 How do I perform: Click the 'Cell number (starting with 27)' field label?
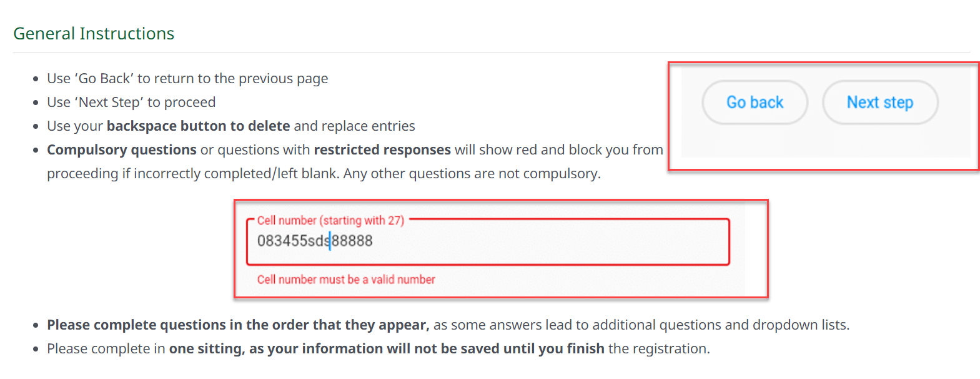pos(330,220)
